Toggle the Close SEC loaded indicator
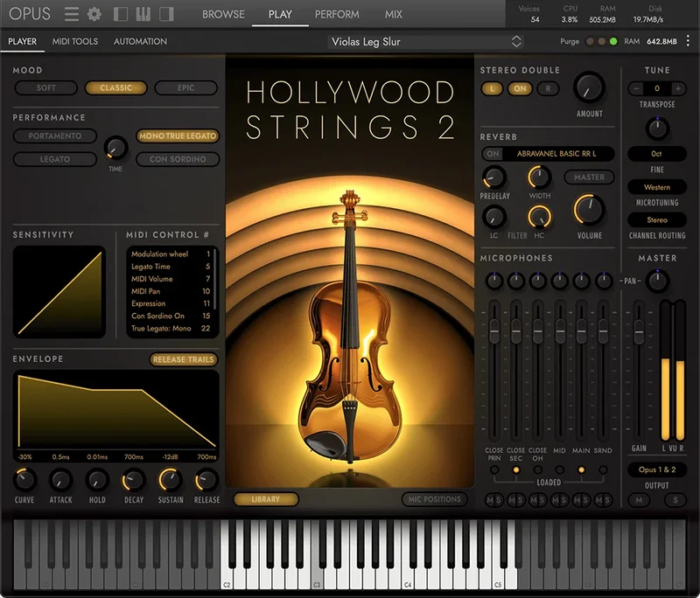 tap(516, 469)
